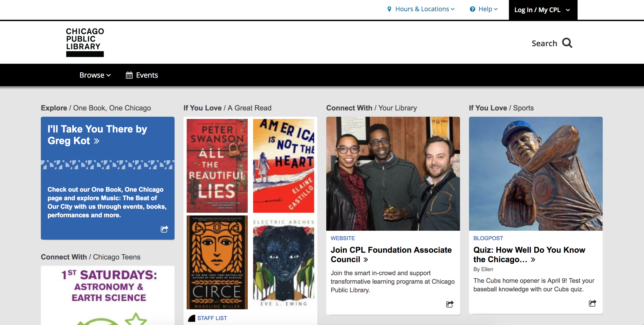Viewport: 644px width, 325px height.
Task: Click the calendar icon next to Events
Action: pyautogui.click(x=129, y=75)
